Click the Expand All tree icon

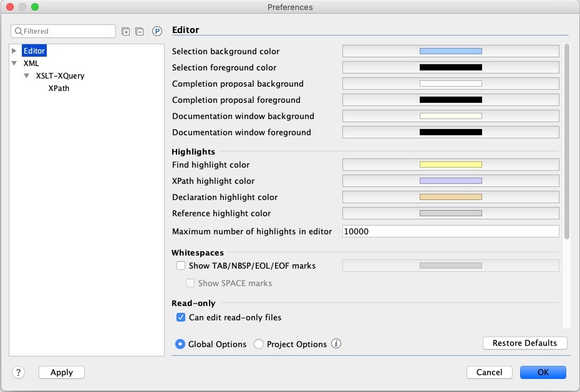coord(125,31)
